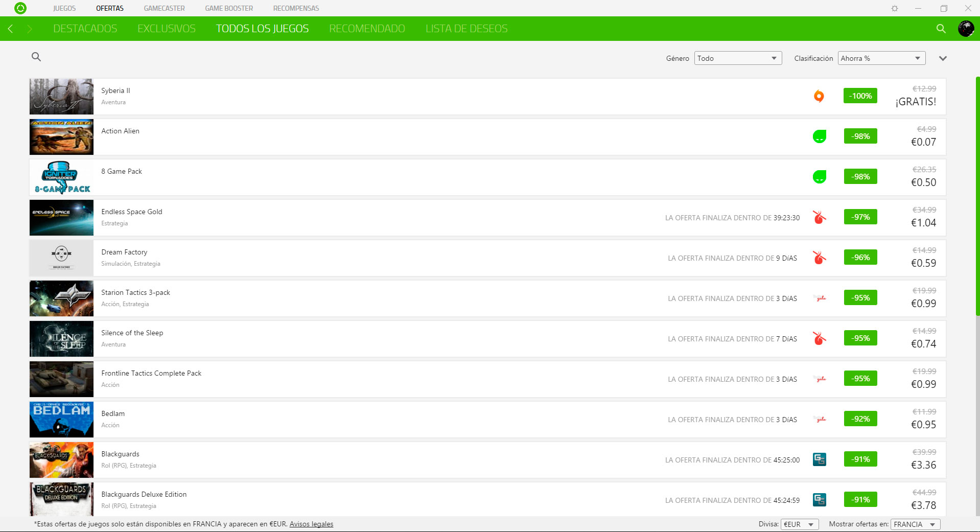Click the green store icon for 8 Game Pack
The width and height of the screenshot is (980, 532).
click(x=820, y=177)
